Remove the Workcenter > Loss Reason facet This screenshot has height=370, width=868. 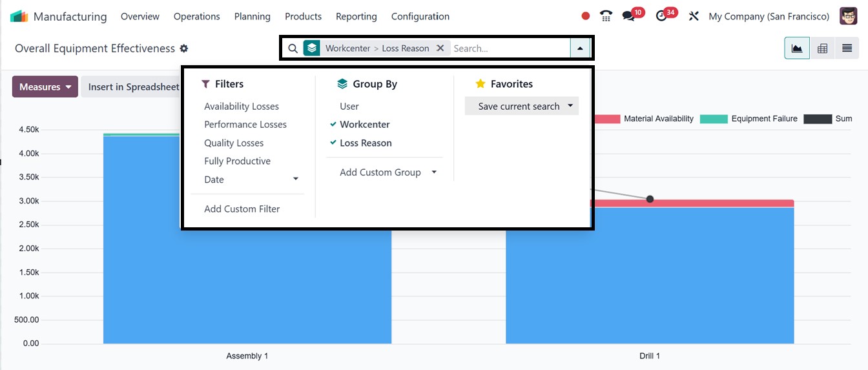pyautogui.click(x=440, y=48)
